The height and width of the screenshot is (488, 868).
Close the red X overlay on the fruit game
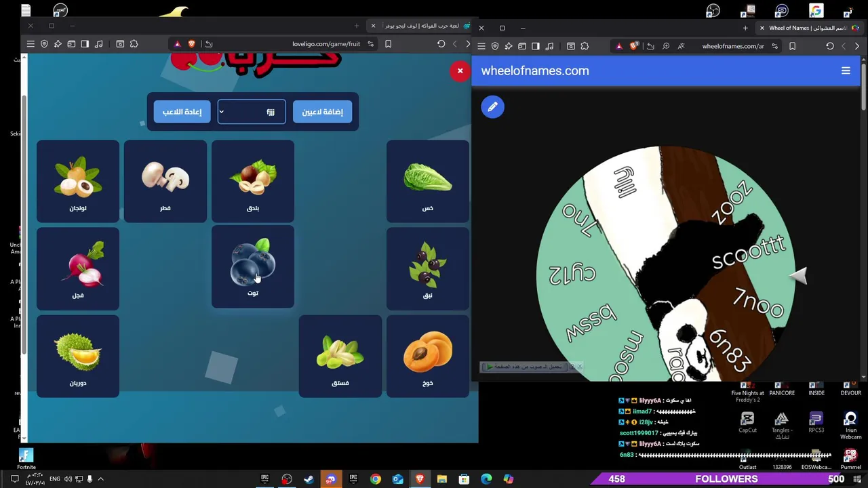(x=460, y=71)
